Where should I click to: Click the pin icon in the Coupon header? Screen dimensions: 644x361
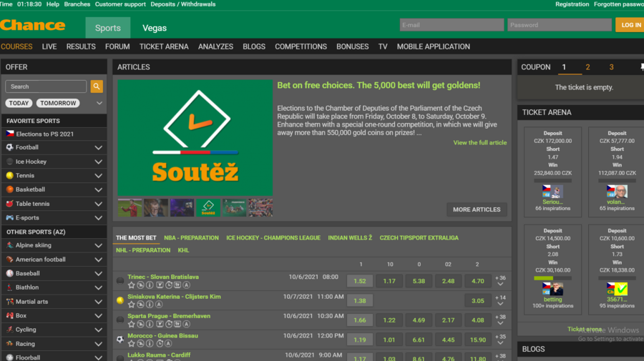click(641, 67)
